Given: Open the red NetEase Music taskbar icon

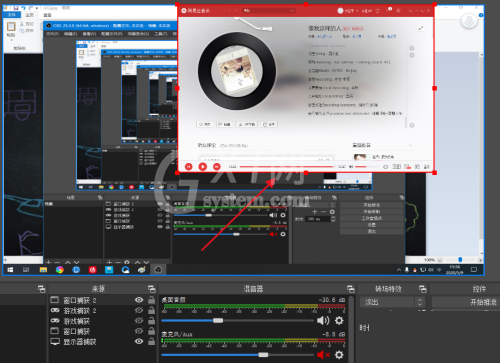Looking at the screenshot, I should (92, 270).
